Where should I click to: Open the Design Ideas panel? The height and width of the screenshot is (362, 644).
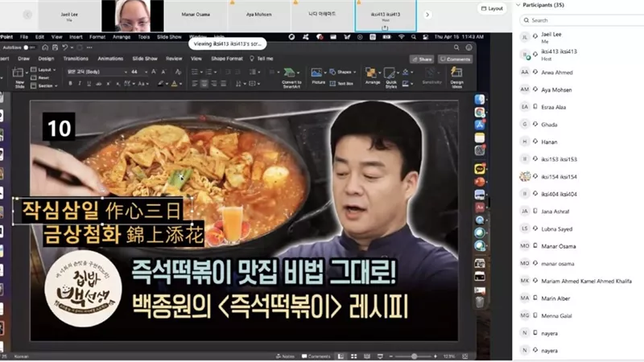tap(456, 77)
